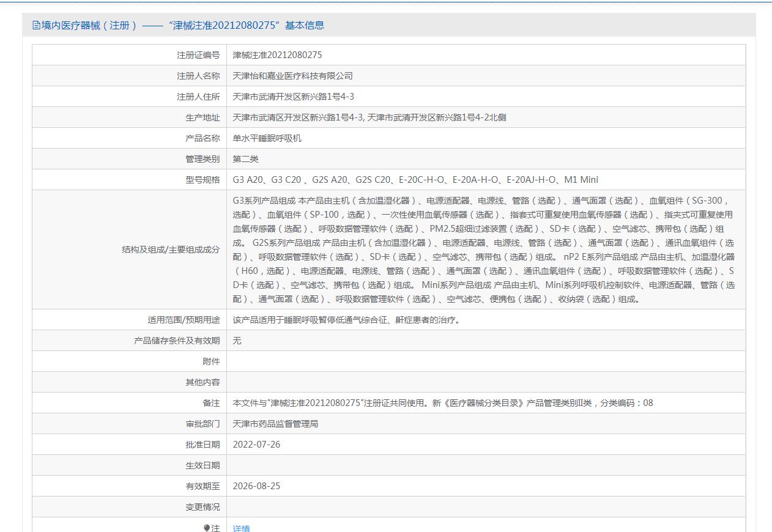
Task: Open the 详情 link at the bottom
Action: (242, 528)
